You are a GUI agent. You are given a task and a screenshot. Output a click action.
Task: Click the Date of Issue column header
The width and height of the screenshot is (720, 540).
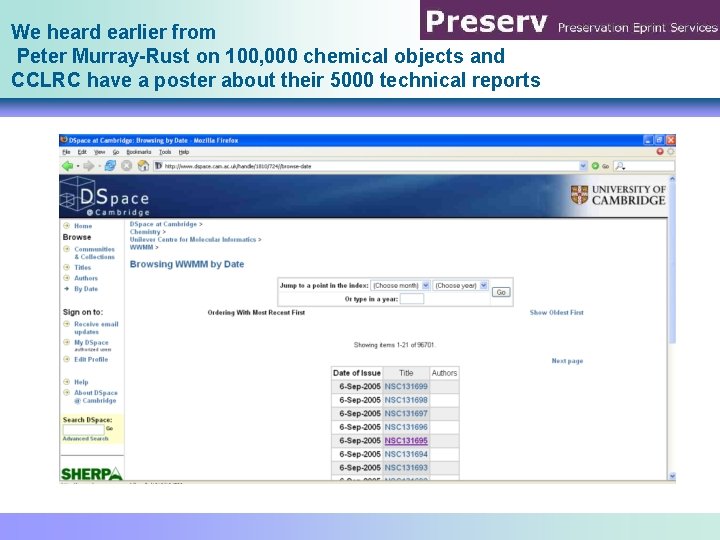click(357, 373)
